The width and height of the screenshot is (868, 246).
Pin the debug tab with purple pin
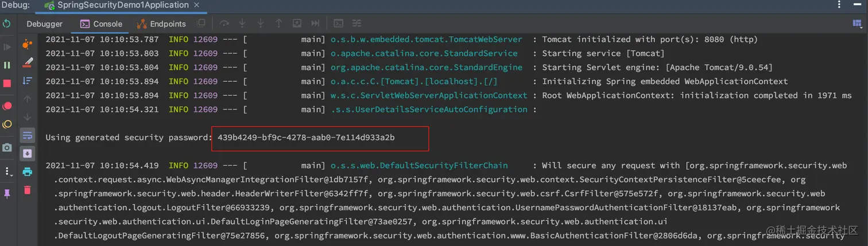point(7,194)
